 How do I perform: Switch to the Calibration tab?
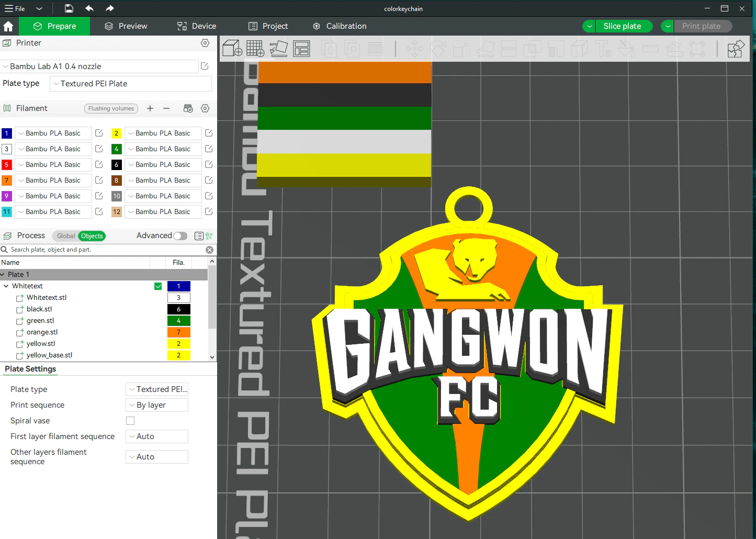pos(340,26)
